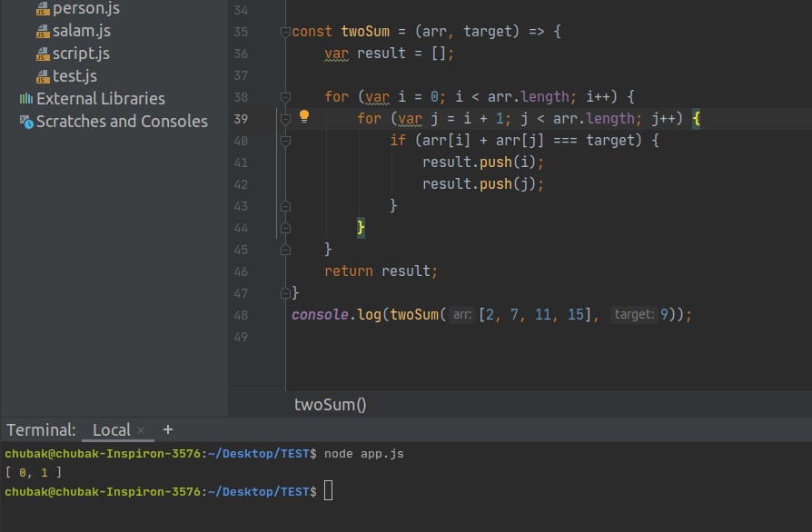Collapse the if block on line 40
Screen dimensions: 812x532
(x=285, y=141)
